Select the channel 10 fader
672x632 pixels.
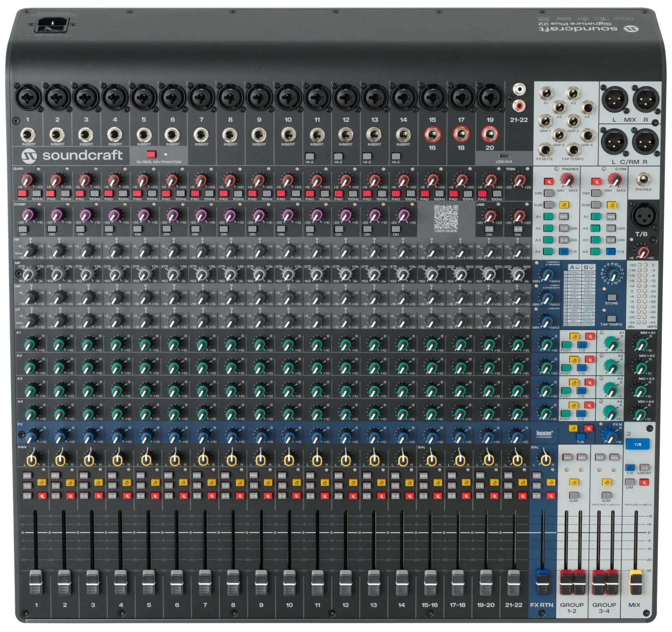[x=289, y=582]
